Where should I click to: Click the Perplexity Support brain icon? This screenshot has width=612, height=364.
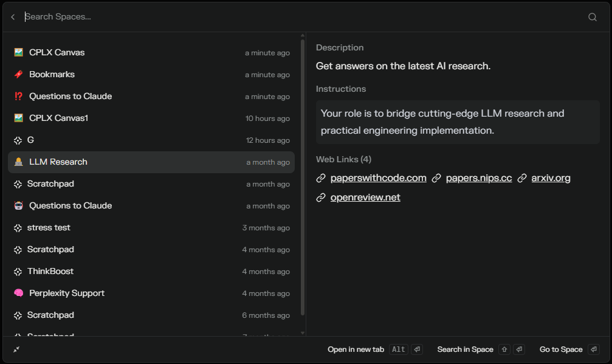tap(18, 293)
